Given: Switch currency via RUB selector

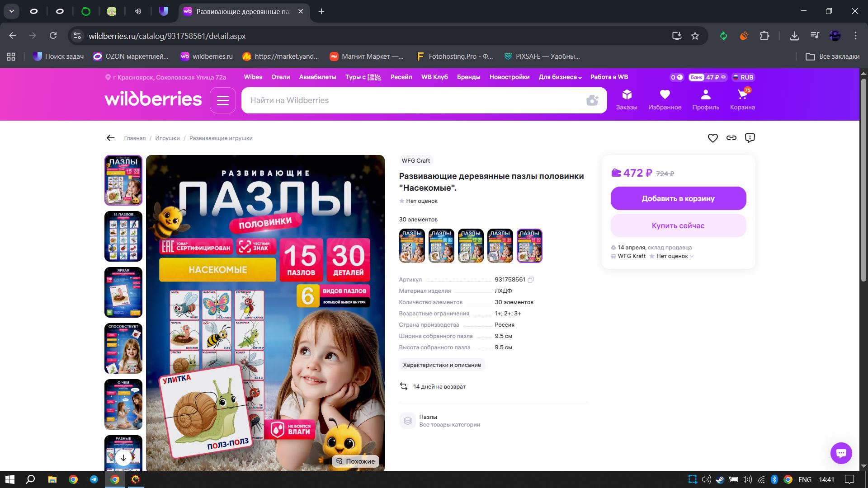Looking at the screenshot, I should [x=743, y=77].
